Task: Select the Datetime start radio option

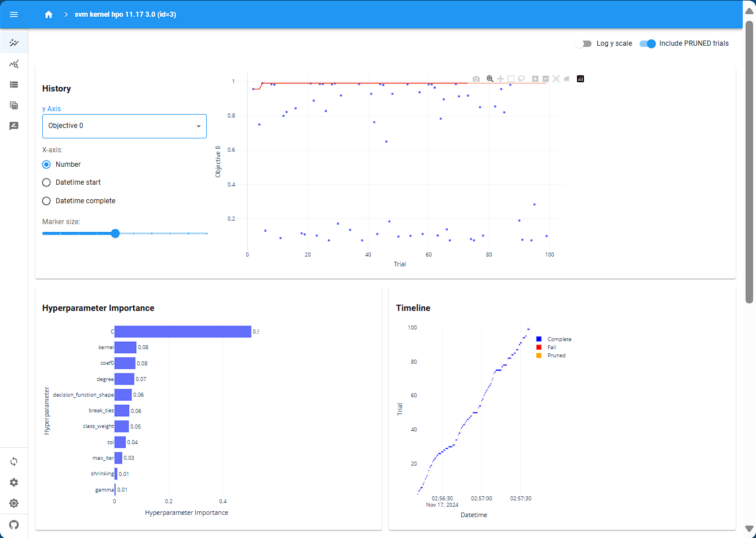Action: 46,182
